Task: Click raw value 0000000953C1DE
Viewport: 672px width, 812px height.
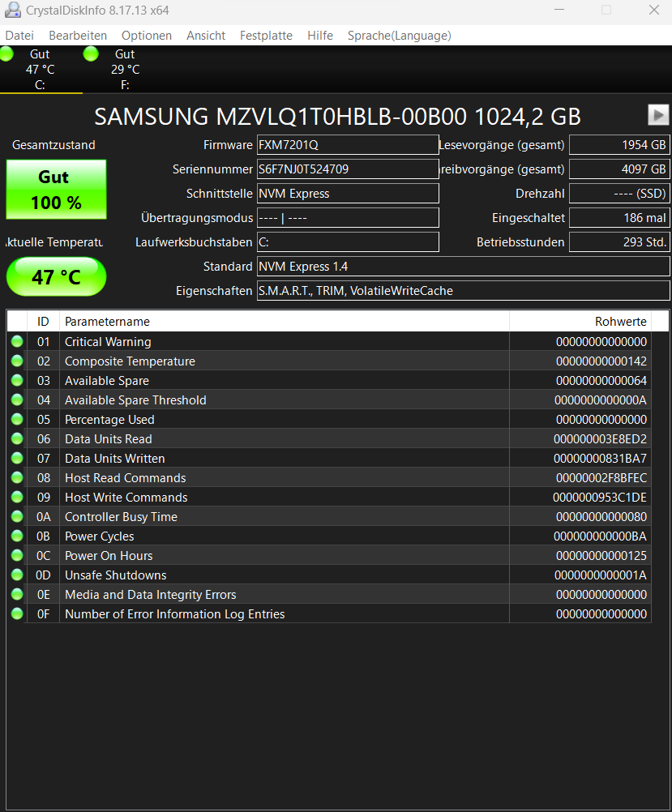Action: pyautogui.click(x=600, y=497)
